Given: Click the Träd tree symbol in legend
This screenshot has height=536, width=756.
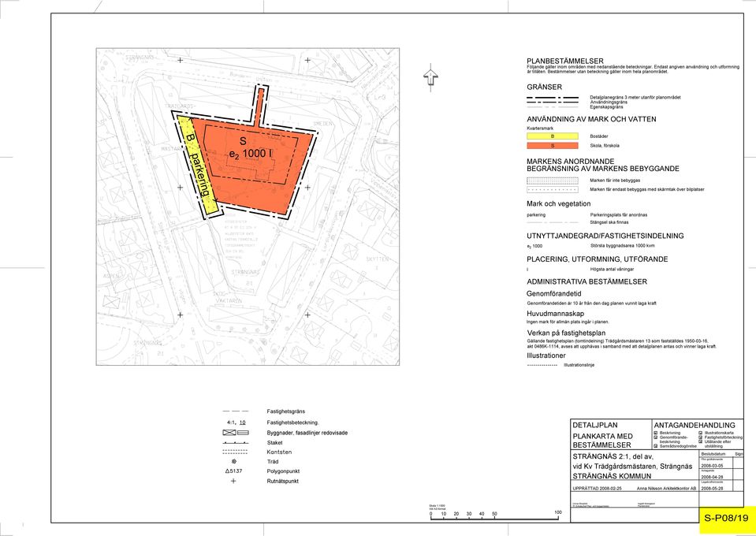Looking at the screenshot, I should click(234, 461).
